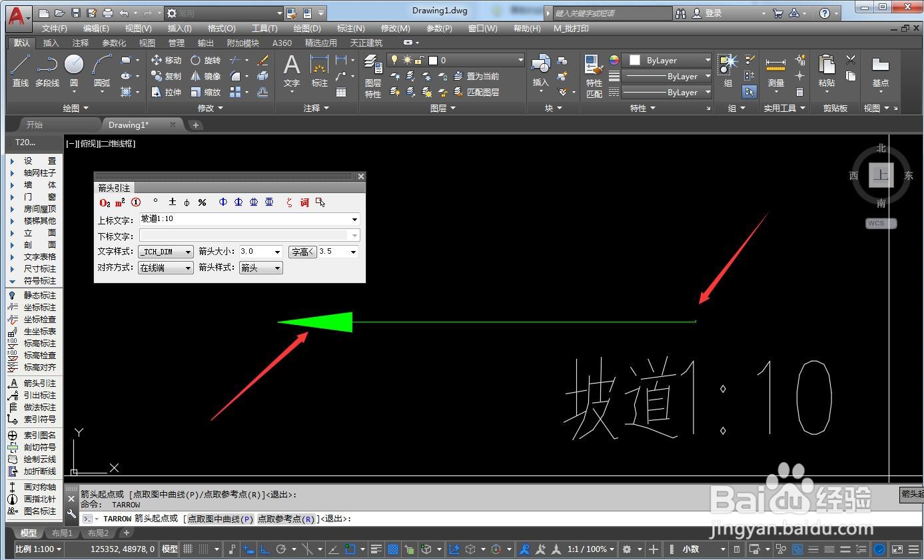Click the 字高< button

302,252
